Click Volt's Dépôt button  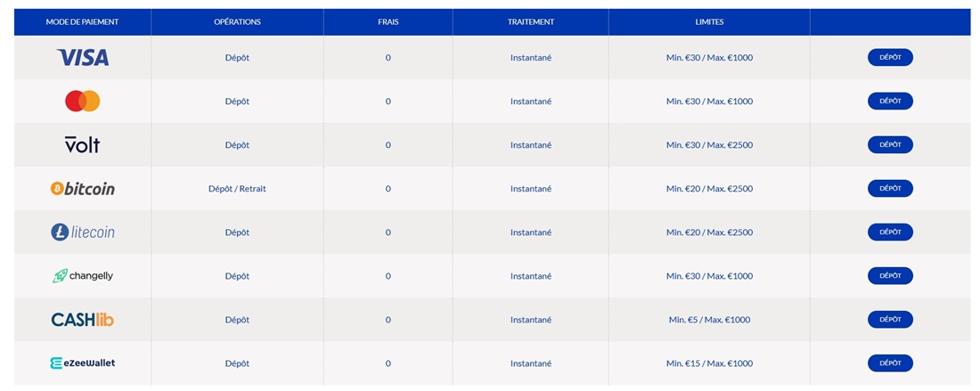pos(890,144)
